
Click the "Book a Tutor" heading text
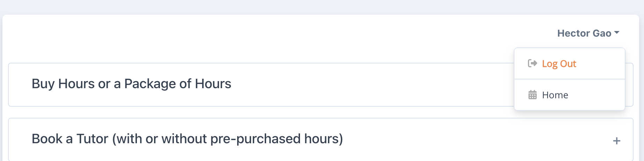(70, 139)
